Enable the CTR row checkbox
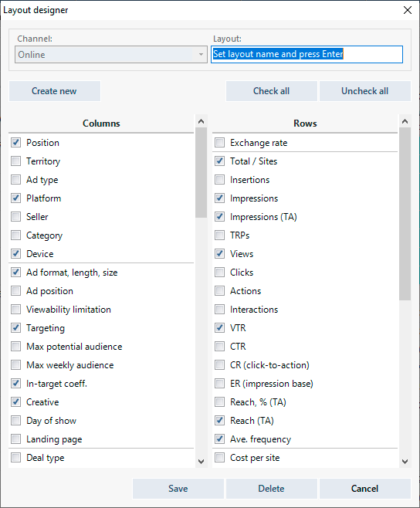The width and height of the screenshot is (420, 508). (220, 347)
